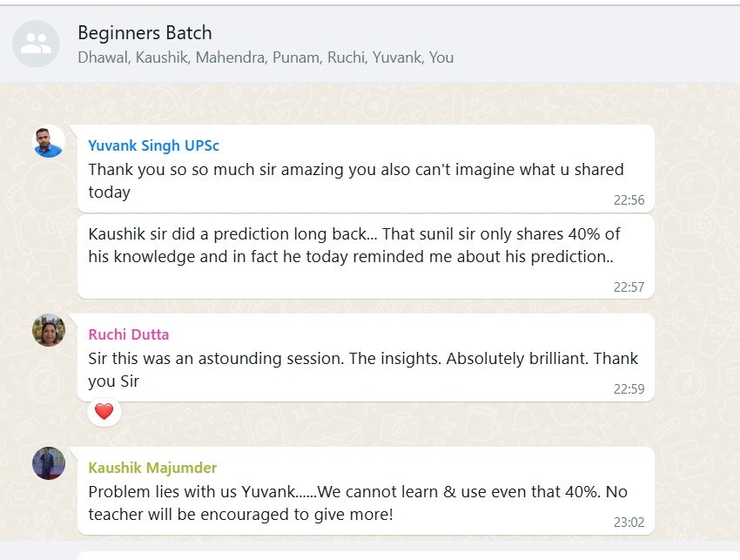Click the 'Problem lies with us Yuvank' message
This screenshot has width=740, height=560.
(366, 490)
